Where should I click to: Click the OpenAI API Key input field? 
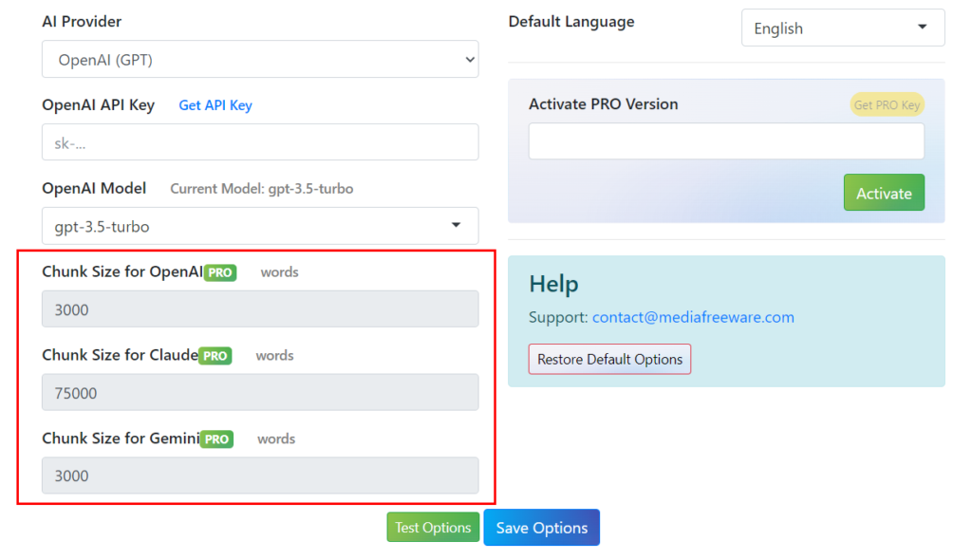pyautogui.click(x=260, y=142)
